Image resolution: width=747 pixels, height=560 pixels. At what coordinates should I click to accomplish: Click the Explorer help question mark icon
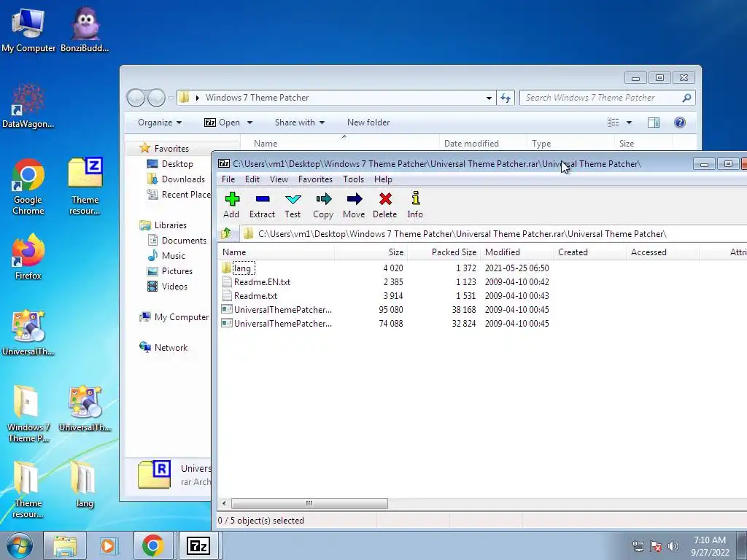tap(680, 122)
